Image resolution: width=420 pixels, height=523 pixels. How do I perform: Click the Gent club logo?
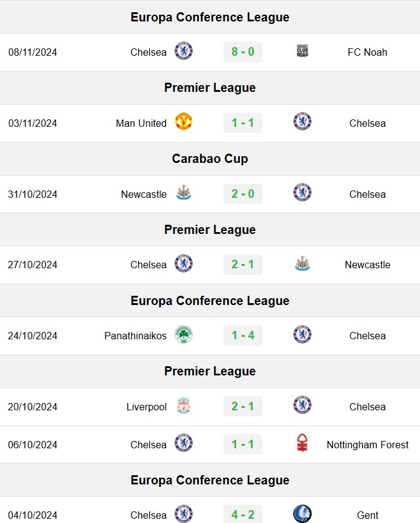click(x=302, y=514)
